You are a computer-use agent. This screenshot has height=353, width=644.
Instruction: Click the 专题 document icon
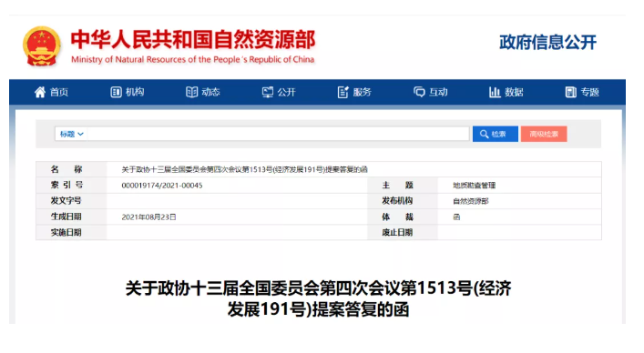click(570, 92)
